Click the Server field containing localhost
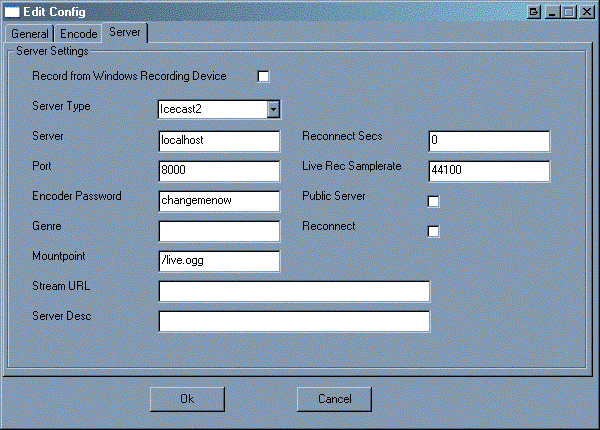The width and height of the screenshot is (600, 430). pyautogui.click(x=219, y=141)
